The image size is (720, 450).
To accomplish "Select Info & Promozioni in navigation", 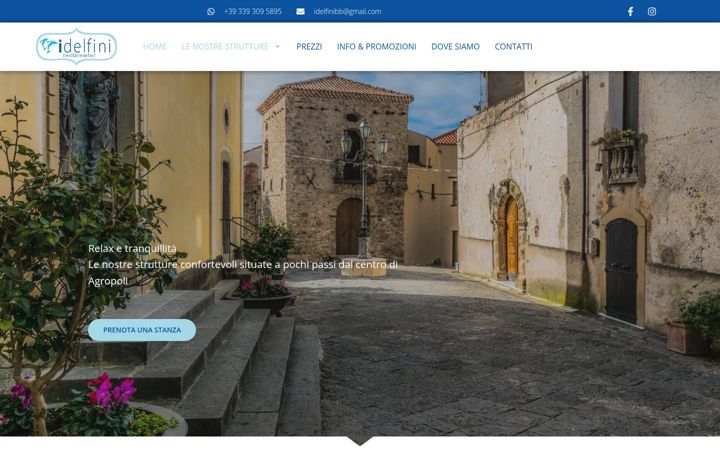I will pos(377,46).
